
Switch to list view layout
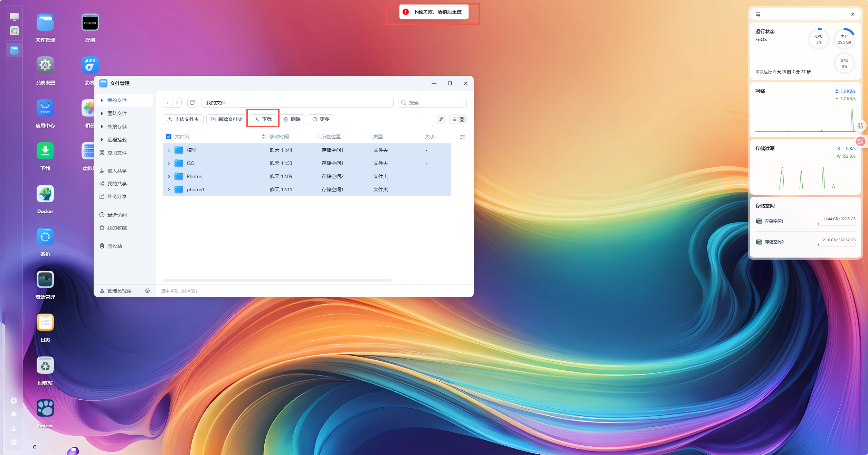tap(454, 119)
